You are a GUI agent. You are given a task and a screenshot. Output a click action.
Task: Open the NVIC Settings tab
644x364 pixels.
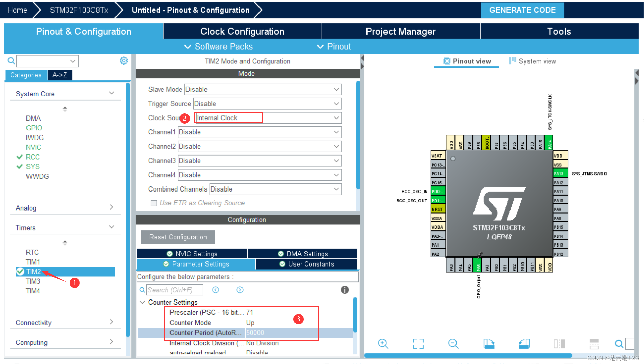point(192,254)
